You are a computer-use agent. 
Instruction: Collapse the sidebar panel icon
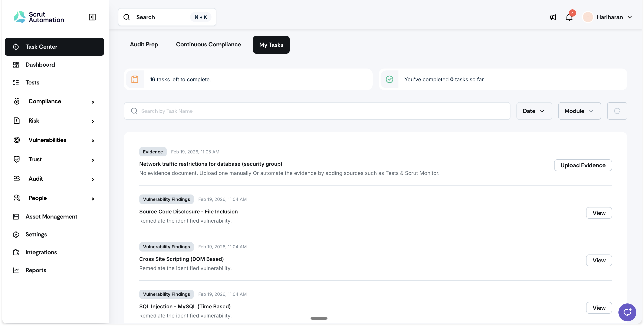pos(92,17)
